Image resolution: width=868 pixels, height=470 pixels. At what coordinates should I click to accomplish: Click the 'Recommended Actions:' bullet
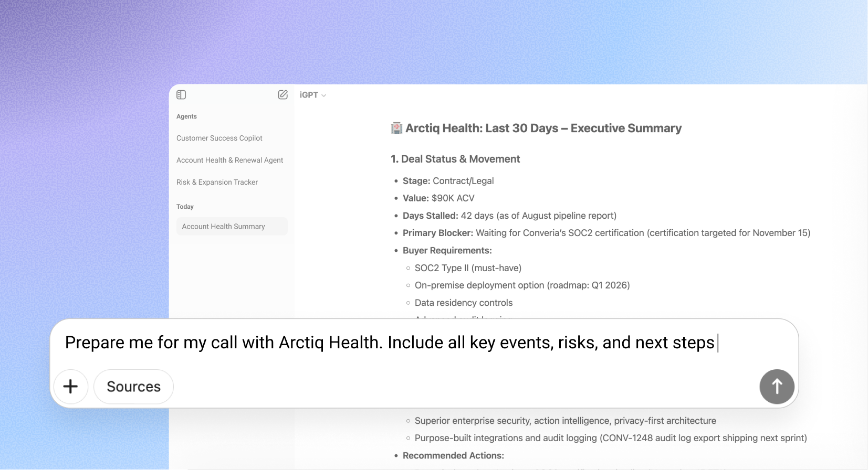[453, 456]
